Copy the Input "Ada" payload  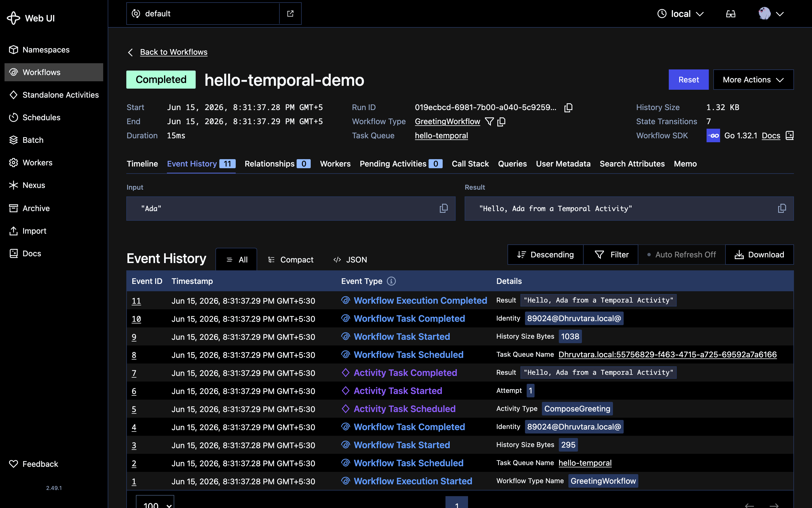pyautogui.click(x=443, y=208)
